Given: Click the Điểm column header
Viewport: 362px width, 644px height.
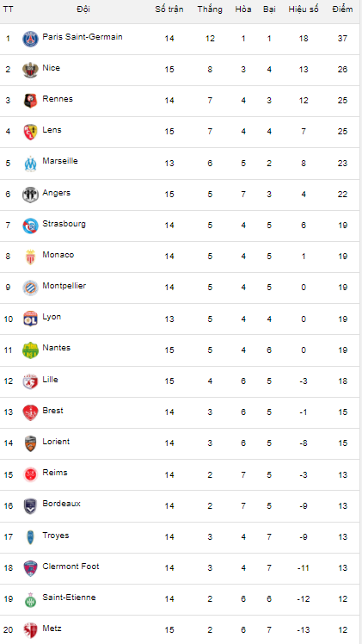Looking at the screenshot, I should click(343, 9).
